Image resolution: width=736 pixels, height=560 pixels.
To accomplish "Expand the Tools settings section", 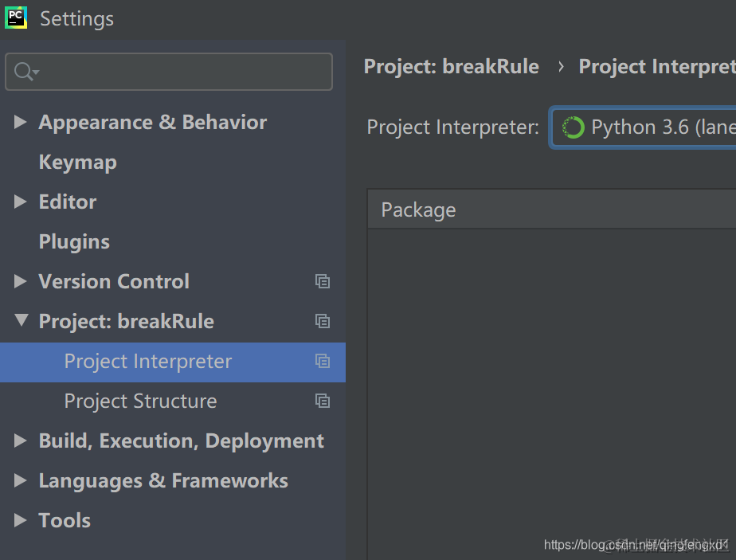I will click(21, 520).
